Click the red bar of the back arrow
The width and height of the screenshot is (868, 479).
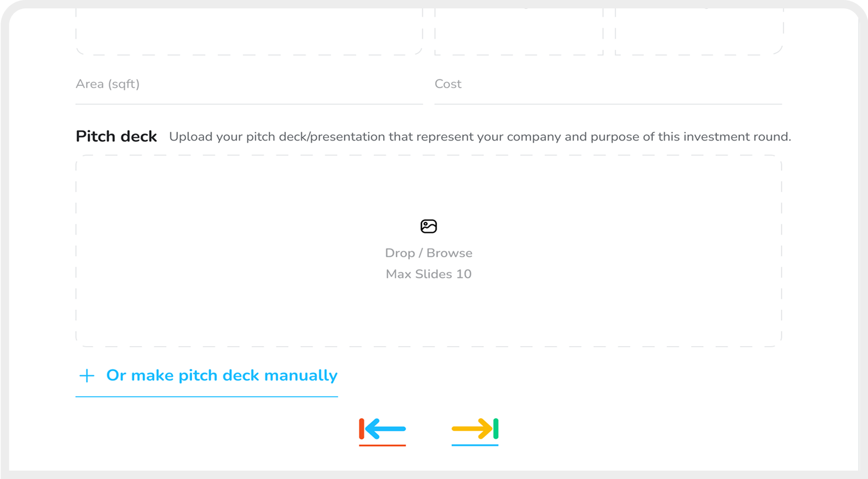[x=362, y=429]
